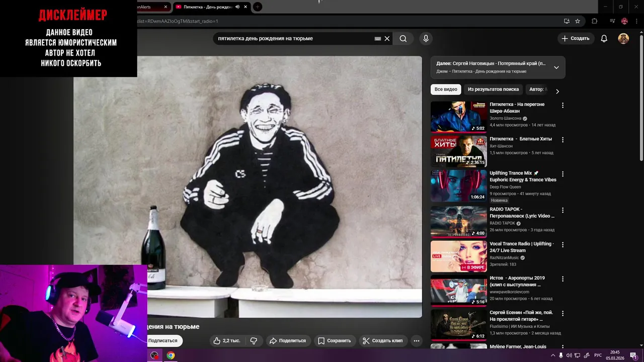Open the Chrome three-dot menu
Viewport: 644px width, 362px height.
click(x=636, y=21)
